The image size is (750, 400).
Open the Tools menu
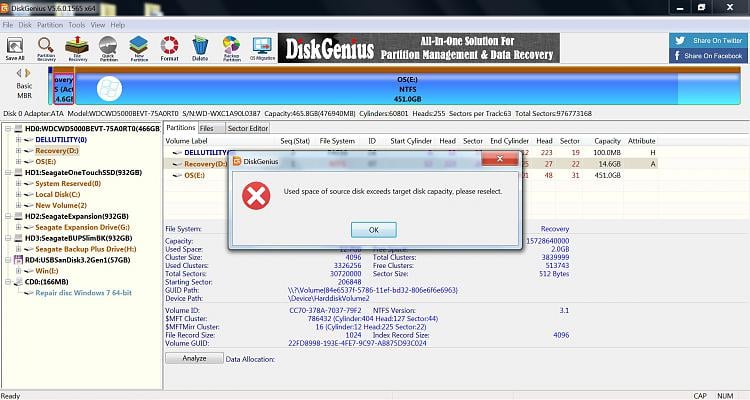point(77,25)
